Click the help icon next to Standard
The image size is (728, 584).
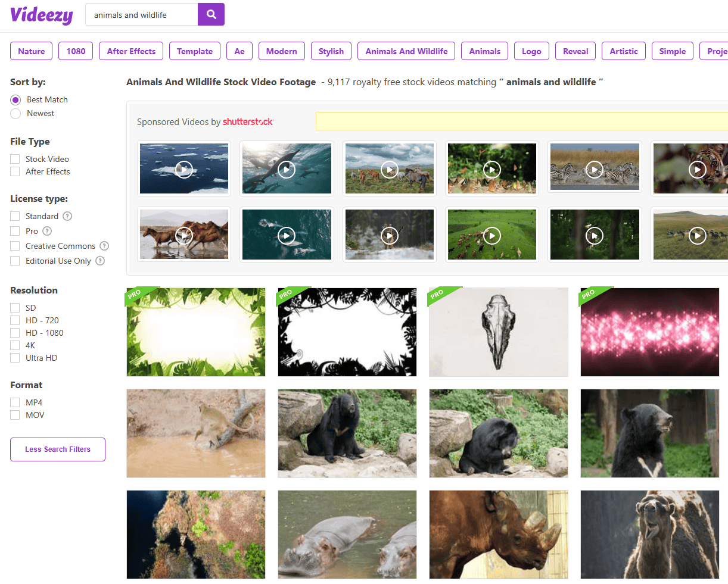click(67, 216)
